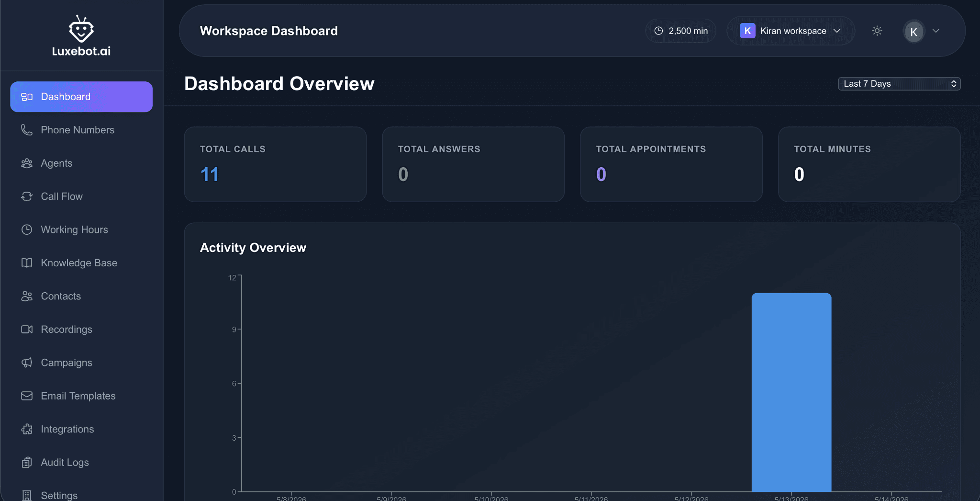Expand the user account chevron
Screen dimensions: 980x501
click(x=936, y=31)
